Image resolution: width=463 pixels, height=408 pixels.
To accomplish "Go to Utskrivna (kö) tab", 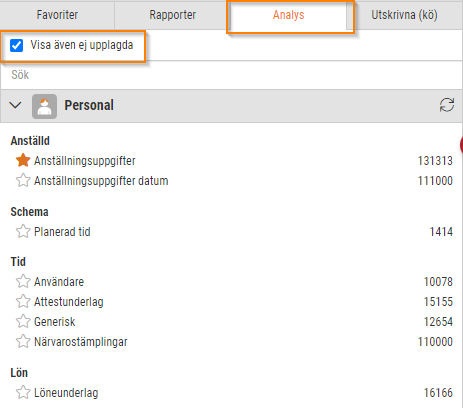I will pyautogui.click(x=404, y=15).
